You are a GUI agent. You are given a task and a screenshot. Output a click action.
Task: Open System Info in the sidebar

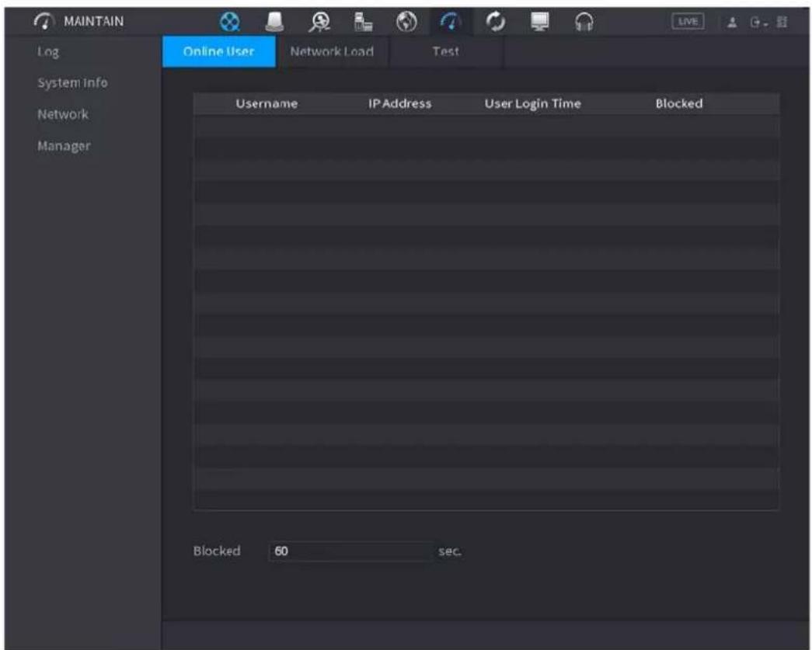[x=72, y=83]
